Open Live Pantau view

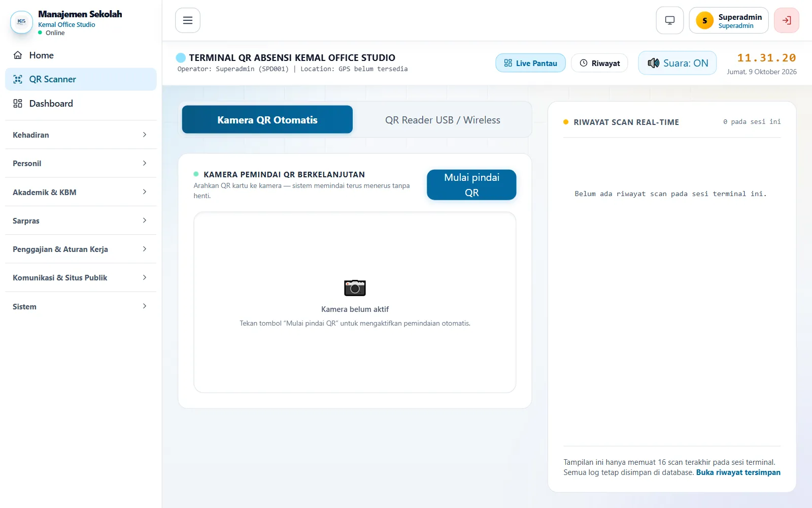coord(530,63)
